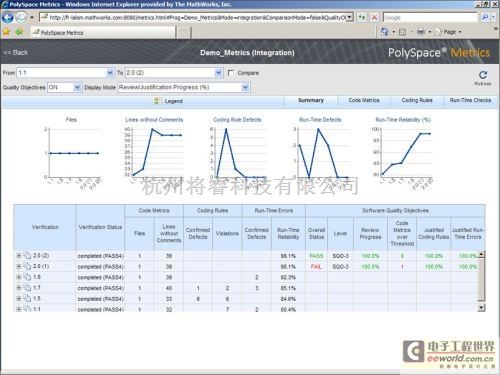This screenshot has width=500, height=375.
Task: Click the magnifier search button
Action: tap(485, 17)
